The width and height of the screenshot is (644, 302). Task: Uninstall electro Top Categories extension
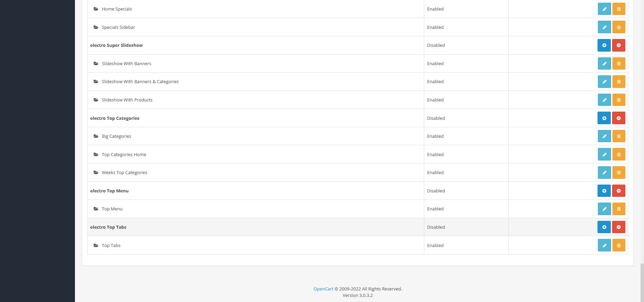tap(619, 118)
